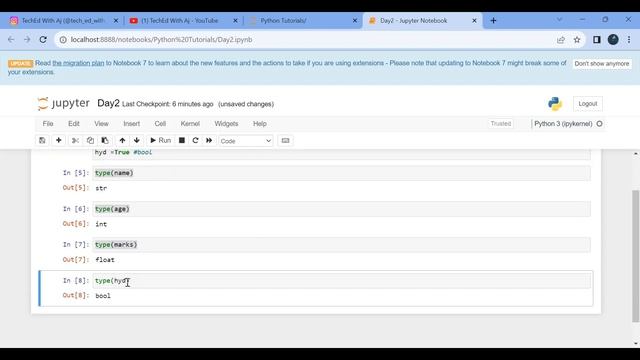
Task: Click Don't show anymore button
Action: tap(602, 64)
